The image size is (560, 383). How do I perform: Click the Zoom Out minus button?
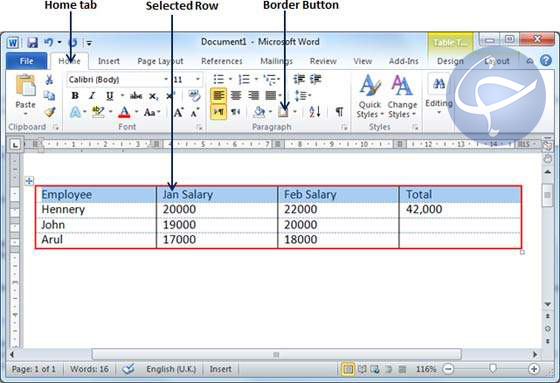click(x=448, y=369)
